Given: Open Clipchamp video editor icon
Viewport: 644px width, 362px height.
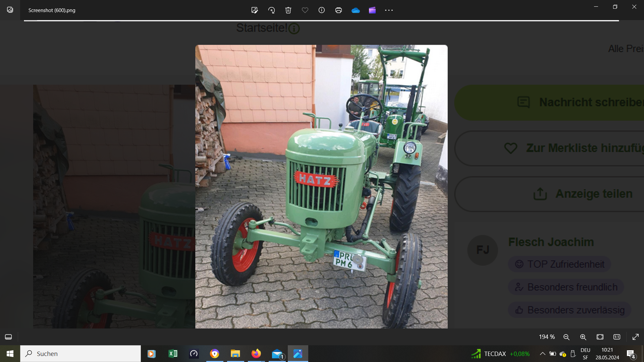Looking at the screenshot, I should [372, 10].
